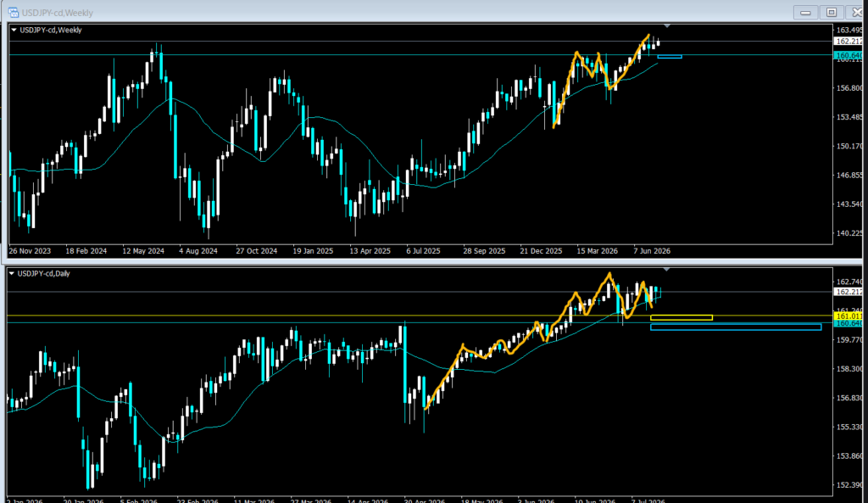Screen dimensions: 868x503
Task: Click the yellow 161.011 price label on the daily axis
Action: click(x=848, y=316)
